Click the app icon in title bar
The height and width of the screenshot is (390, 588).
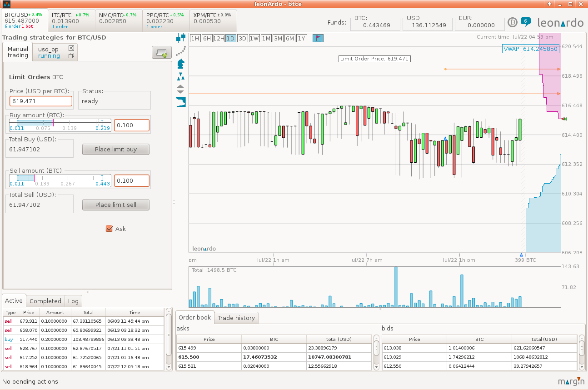click(x=6, y=4)
